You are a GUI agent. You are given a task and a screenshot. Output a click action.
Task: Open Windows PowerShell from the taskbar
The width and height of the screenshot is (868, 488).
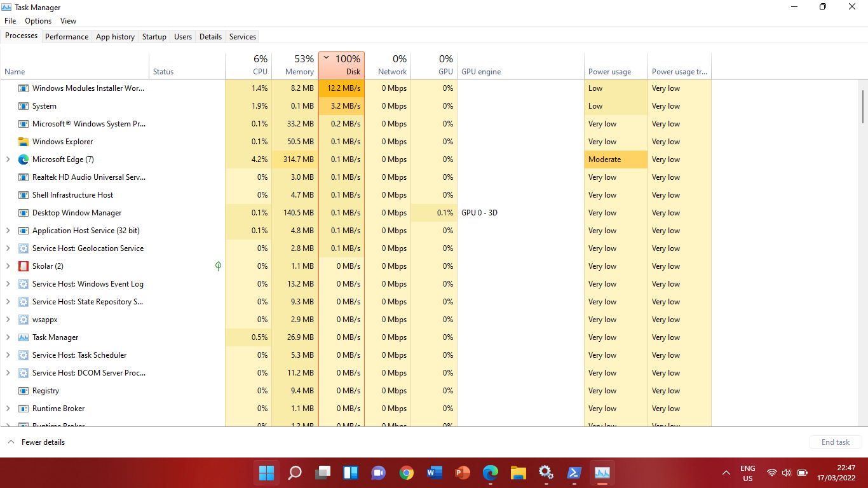[x=574, y=473]
